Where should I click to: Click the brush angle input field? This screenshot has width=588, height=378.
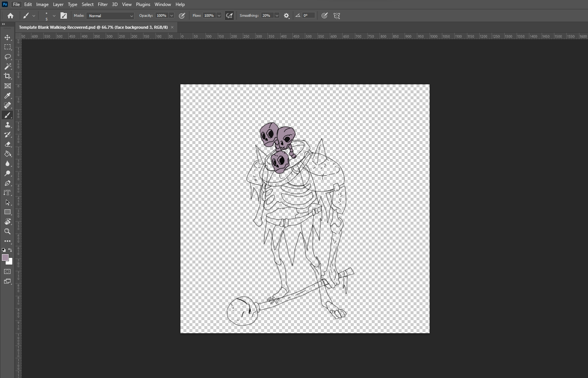[x=309, y=16]
